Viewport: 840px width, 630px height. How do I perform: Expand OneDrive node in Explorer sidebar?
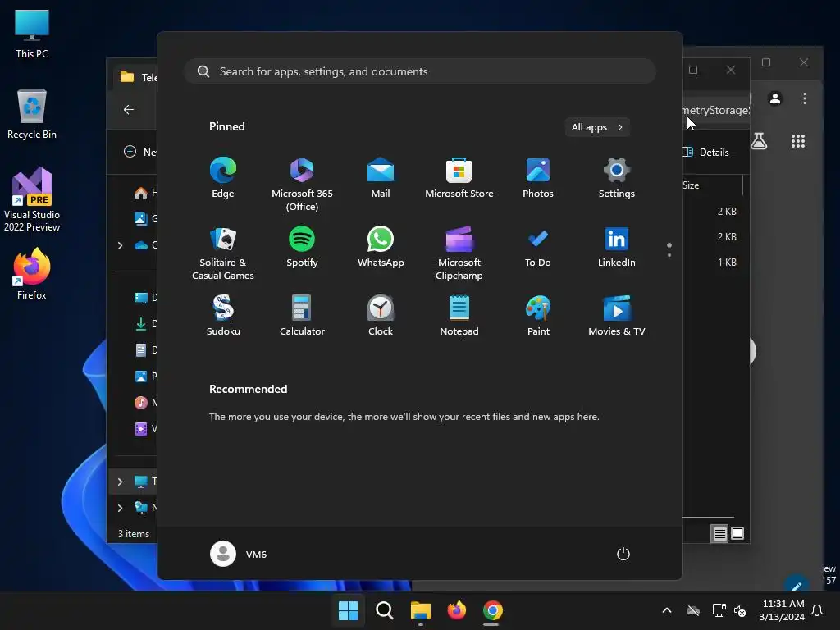(x=120, y=245)
